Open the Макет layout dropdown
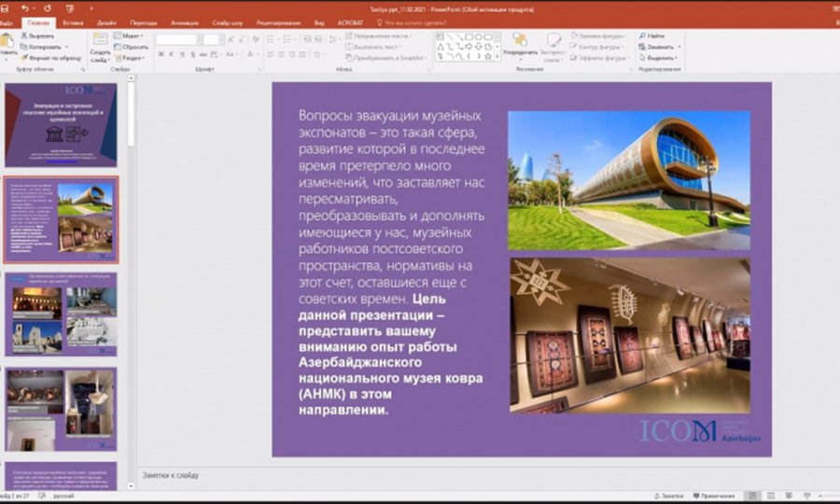Image resolution: width=840 pixels, height=504 pixels. tap(129, 35)
